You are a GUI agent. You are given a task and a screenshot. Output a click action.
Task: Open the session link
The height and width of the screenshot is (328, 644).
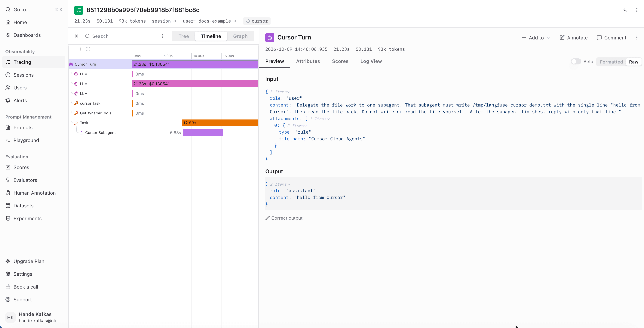click(x=164, y=21)
